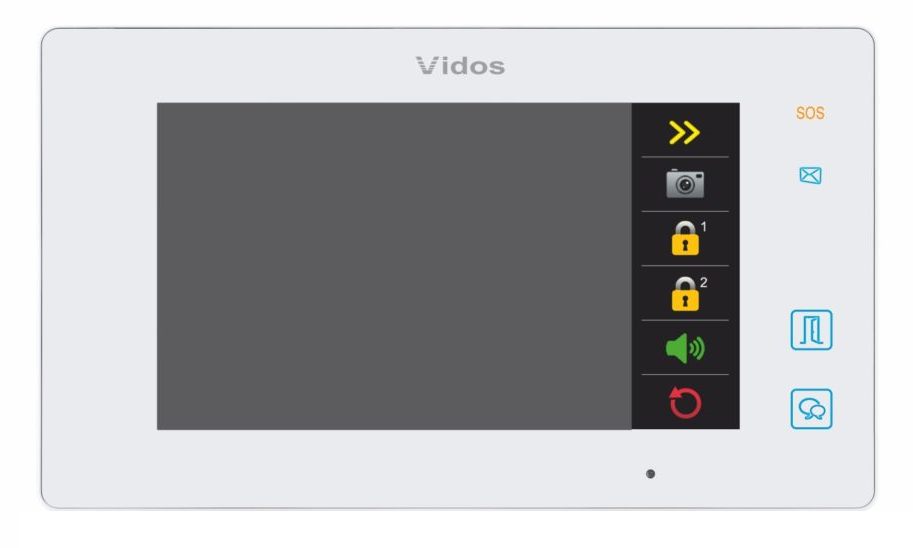Image resolution: width=913 pixels, height=548 pixels.
Task: Click separator line above the red return arrow
Action: coord(685,374)
